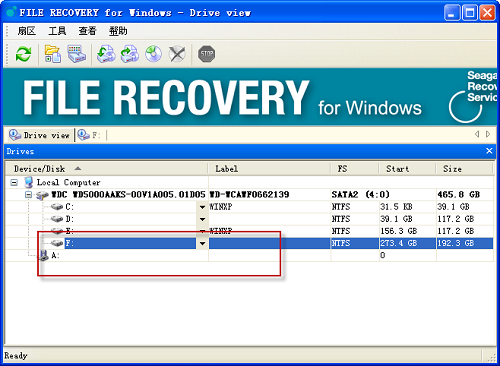
Task: Switch to the F: tab
Action: (89, 135)
